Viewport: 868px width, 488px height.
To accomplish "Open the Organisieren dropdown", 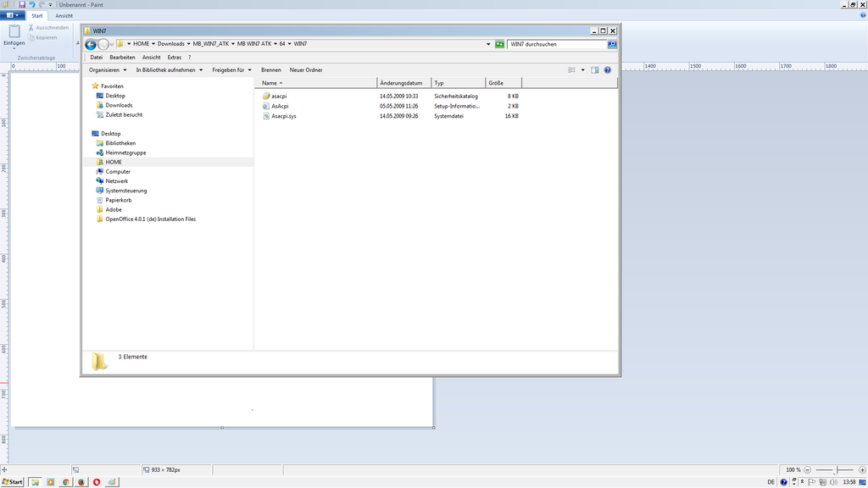I will 108,70.
